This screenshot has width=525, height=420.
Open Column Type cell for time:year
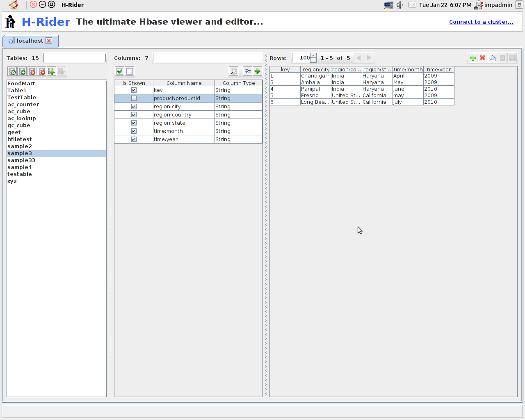[238, 139]
